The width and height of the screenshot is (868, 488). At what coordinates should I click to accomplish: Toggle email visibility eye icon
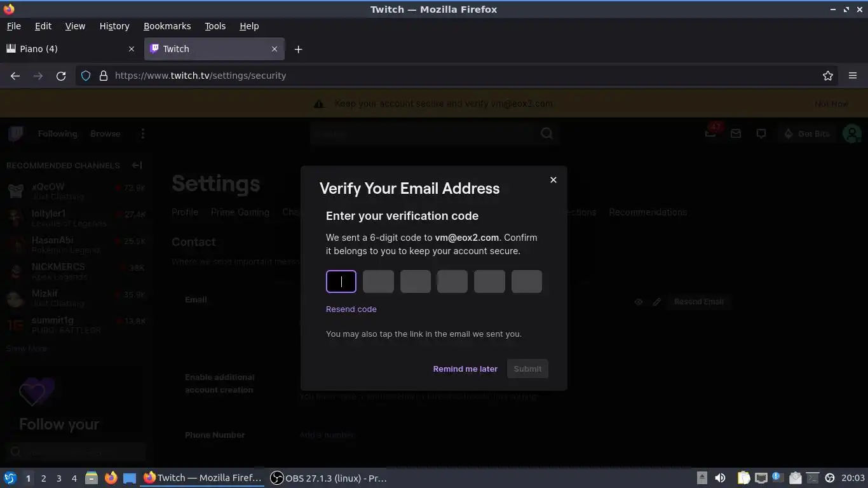pyautogui.click(x=639, y=302)
